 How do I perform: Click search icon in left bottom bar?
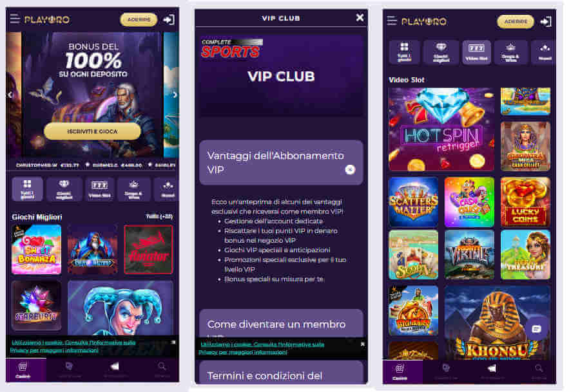click(x=162, y=369)
